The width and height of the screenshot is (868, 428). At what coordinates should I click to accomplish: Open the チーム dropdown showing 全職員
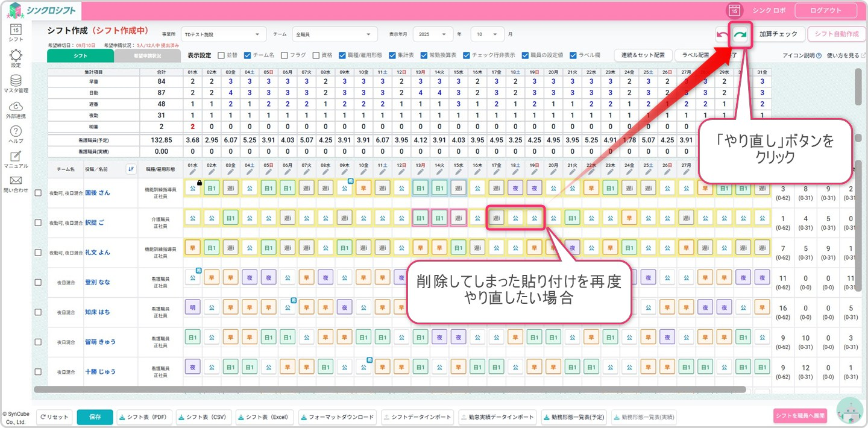point(335,34)
